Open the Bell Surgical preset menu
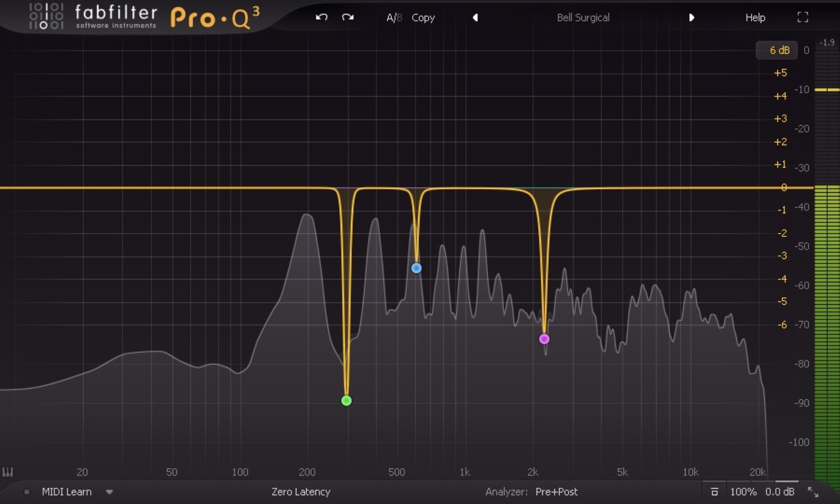Viewport: 840px width, 504px height. point(583,17)
